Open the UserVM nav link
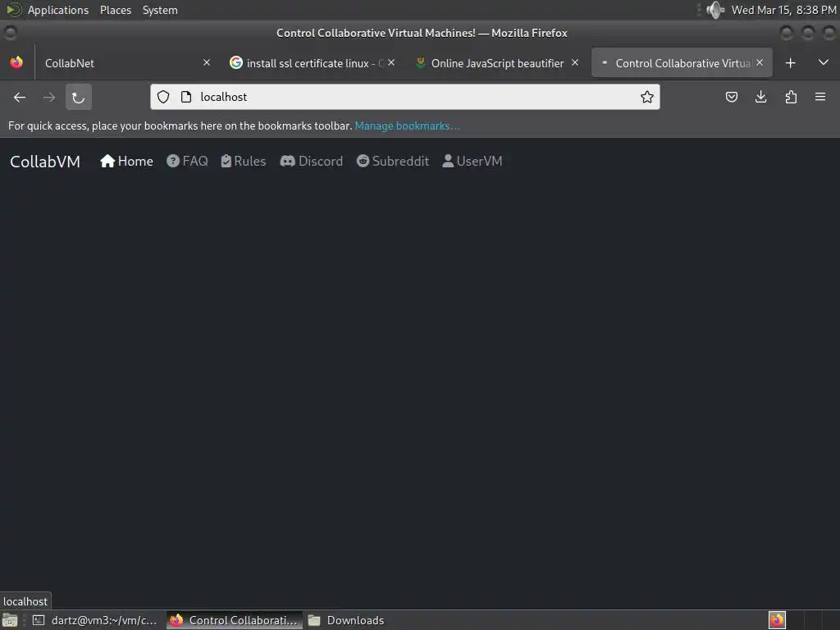 [472, 162]
